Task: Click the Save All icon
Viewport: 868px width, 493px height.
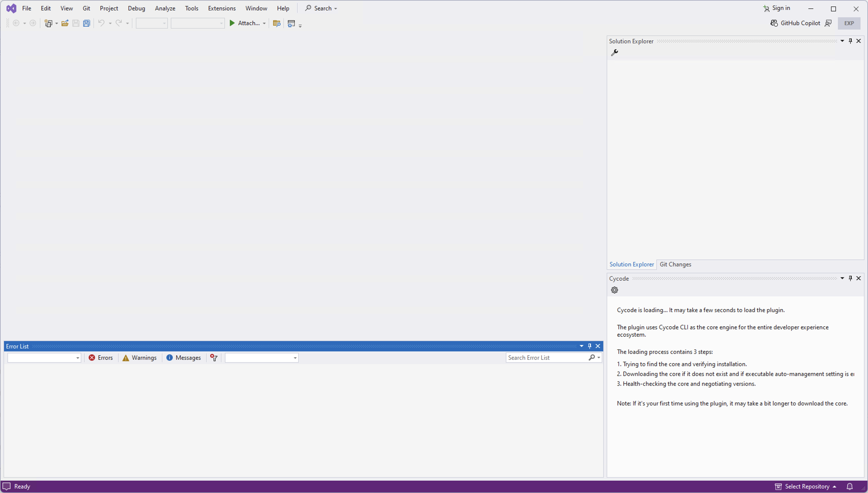Action: point(87,23)
